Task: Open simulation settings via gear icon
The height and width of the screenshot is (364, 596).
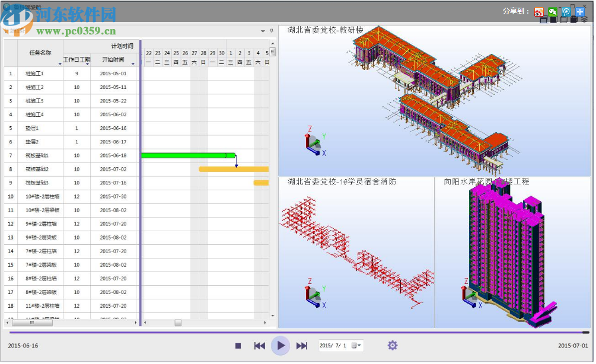Action: click(392, 346)
